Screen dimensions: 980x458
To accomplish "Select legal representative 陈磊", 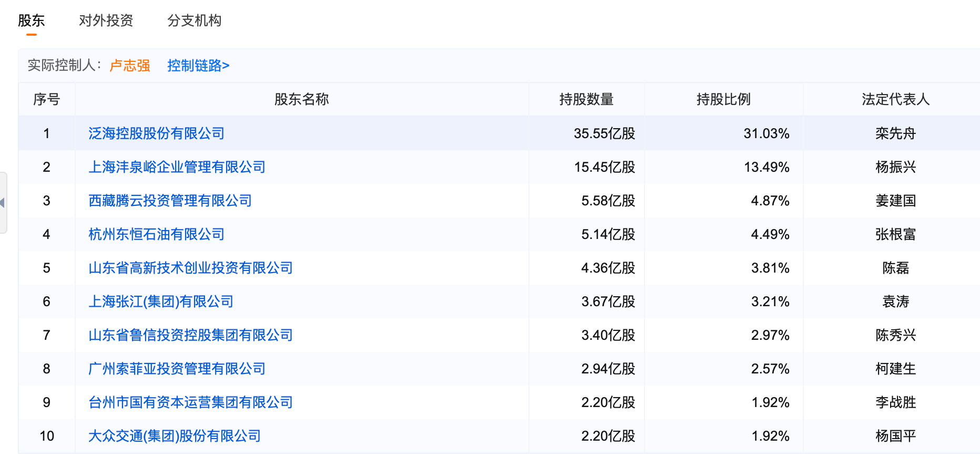I will point(896,268).
